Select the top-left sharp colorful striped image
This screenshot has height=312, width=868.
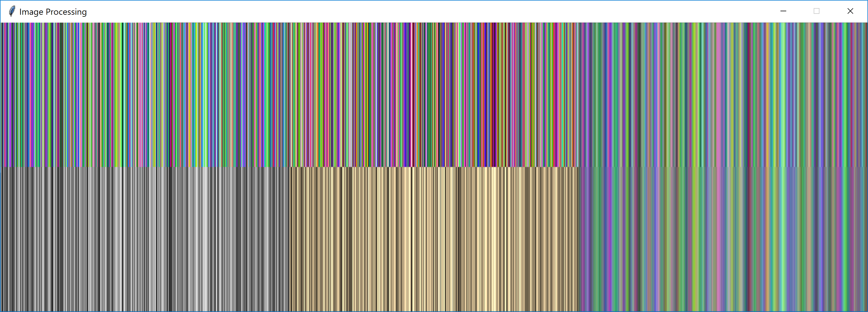[x=145, y=95]
